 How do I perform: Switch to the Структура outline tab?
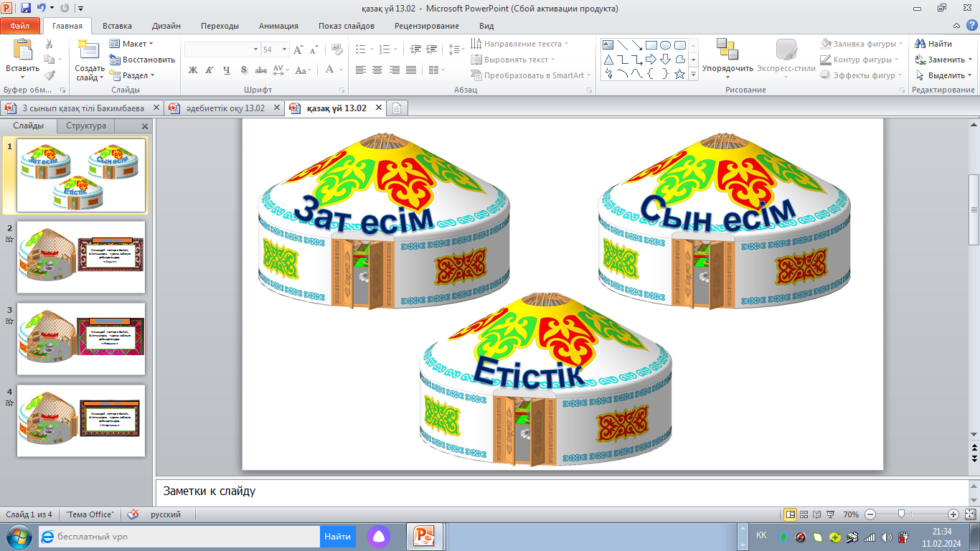coord(86,126)
